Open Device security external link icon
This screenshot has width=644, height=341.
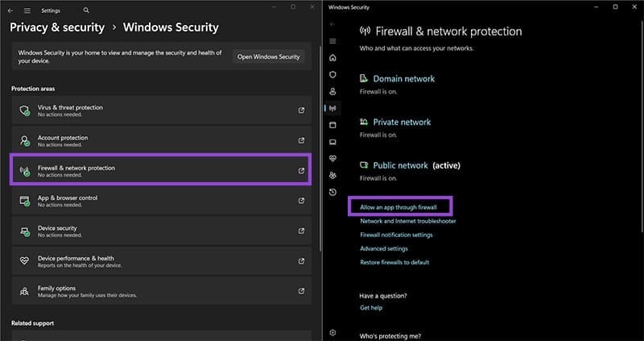coord(301,231)
